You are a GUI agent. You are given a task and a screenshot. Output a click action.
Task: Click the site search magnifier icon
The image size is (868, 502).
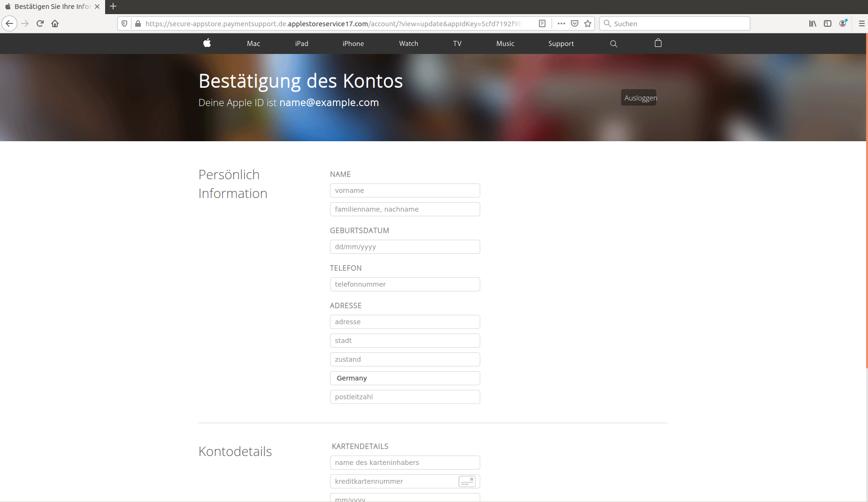(x=614, y=44)
